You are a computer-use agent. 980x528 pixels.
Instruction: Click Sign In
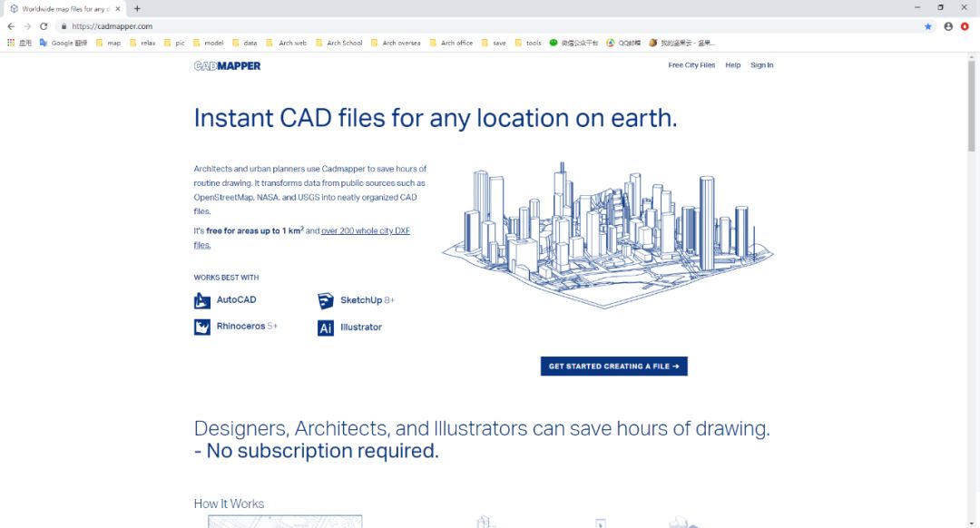point(762,65)
